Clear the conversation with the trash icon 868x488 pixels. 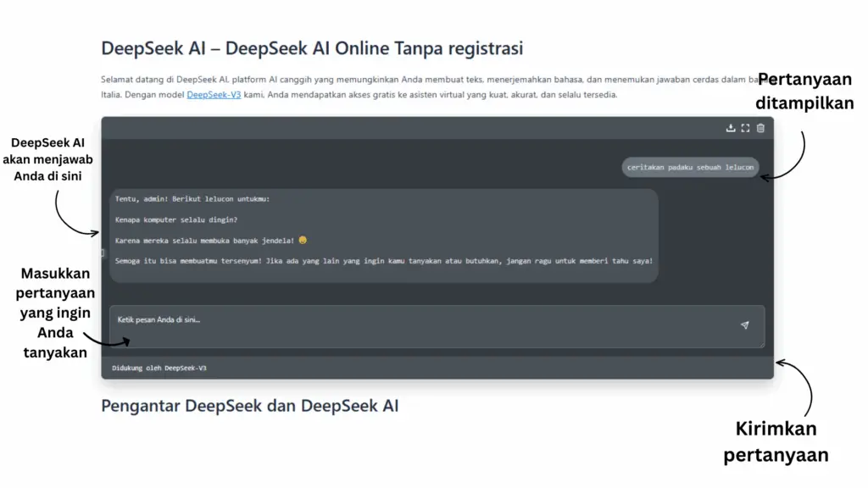tap(760, 128)
